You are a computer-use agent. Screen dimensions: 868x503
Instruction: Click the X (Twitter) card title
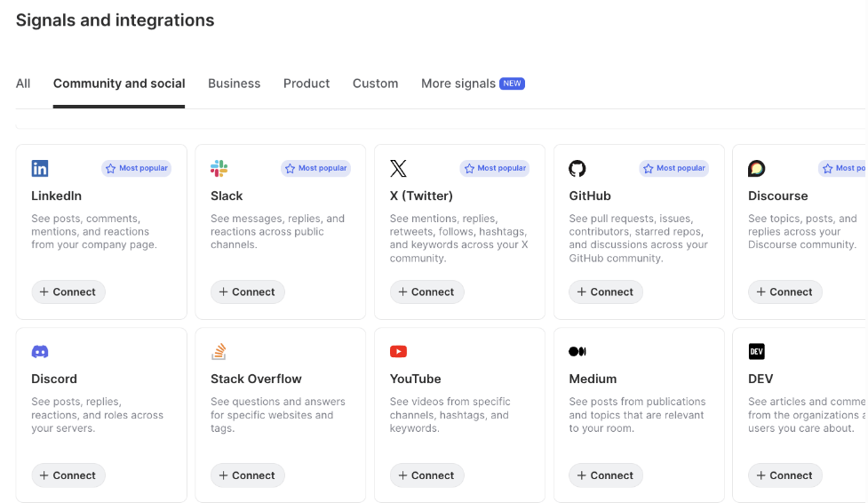[421, 196]
